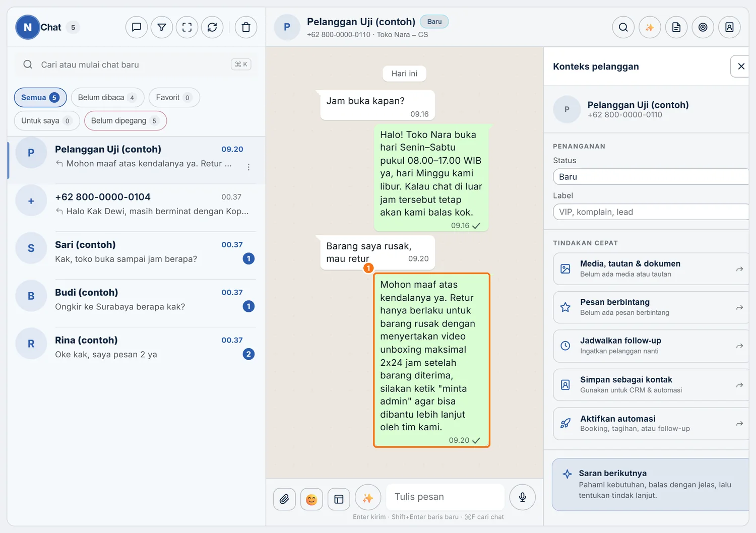Select the Belum dibaca filter
Viewport: 756px width, 533px height.
point(107,97)
